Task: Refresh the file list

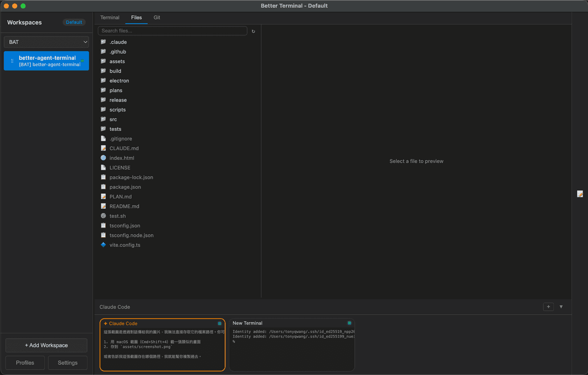Action: 253,31
